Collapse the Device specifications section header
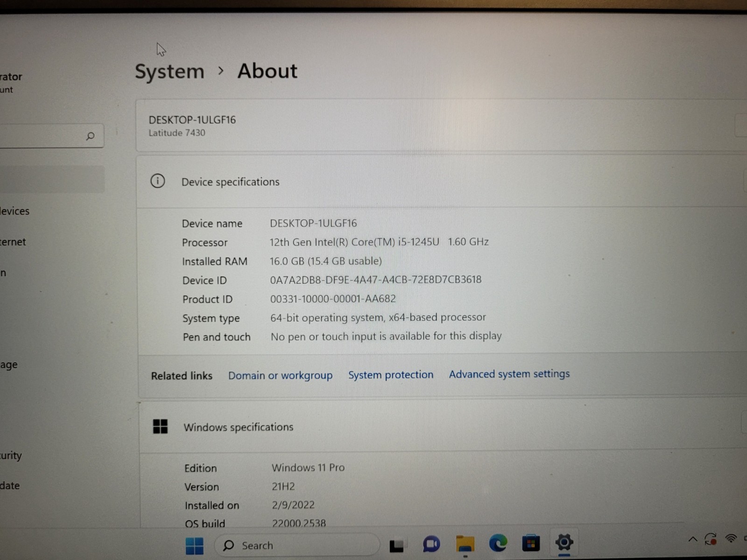This screenshot has width=747, height=560. [x=441, y=182]
